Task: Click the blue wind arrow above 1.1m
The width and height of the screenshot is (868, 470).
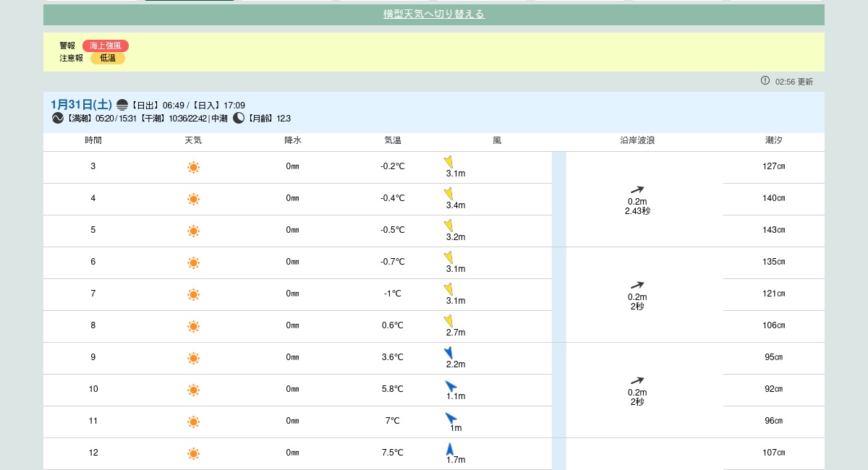Action: (451, 385)
